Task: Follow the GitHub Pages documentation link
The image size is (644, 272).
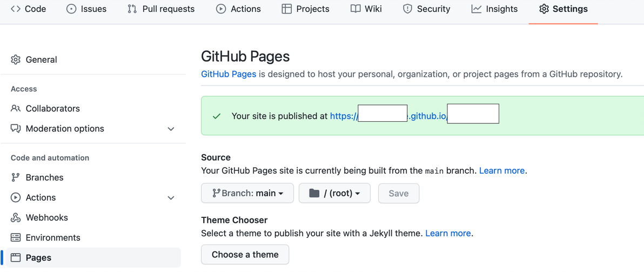Action: click(229, 74)
